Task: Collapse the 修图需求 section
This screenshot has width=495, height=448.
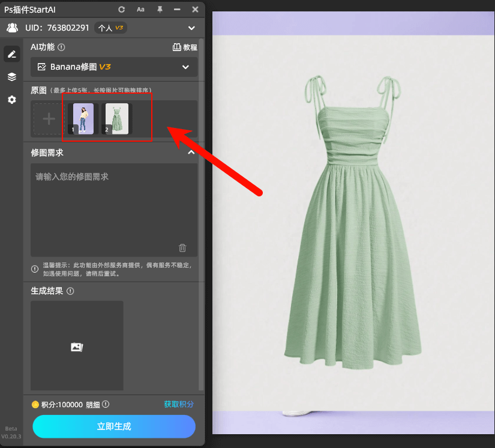Action: click(191, 153)
